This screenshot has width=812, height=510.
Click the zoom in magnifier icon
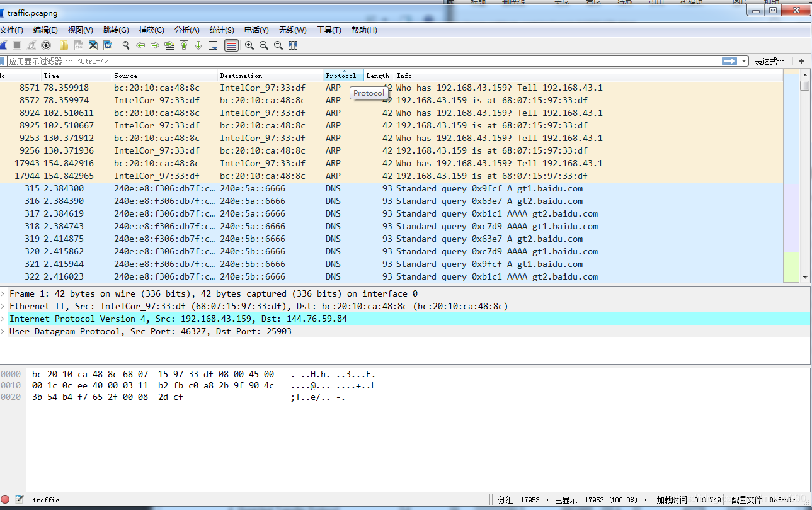pyautogui.click(x=249, y=45)
